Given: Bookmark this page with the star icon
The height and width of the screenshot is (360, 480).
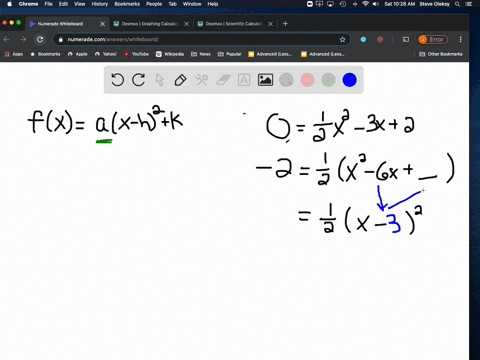Looking at the screenshot, I should pyautogui.click(x=342, y=39).
